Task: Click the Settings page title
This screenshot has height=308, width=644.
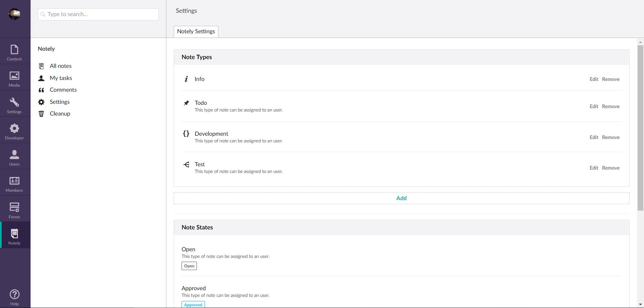Action: pyautogui.click(x=186, y=11)
